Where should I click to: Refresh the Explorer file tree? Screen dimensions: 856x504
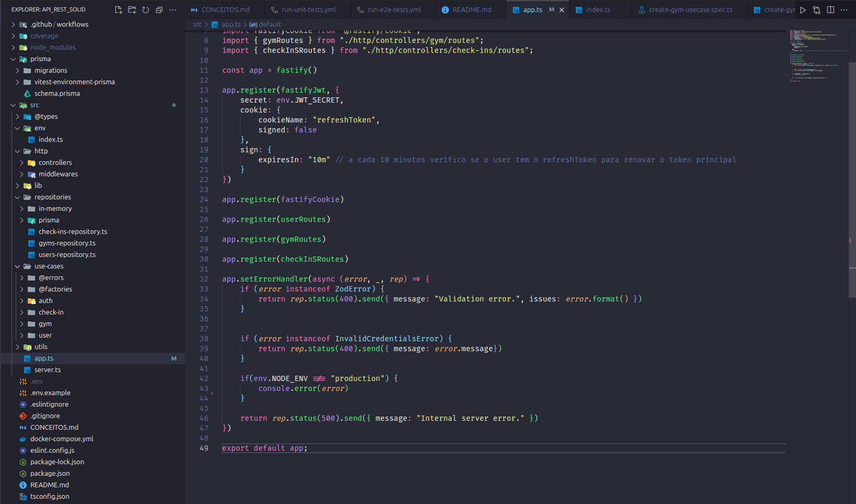[146, 10]
